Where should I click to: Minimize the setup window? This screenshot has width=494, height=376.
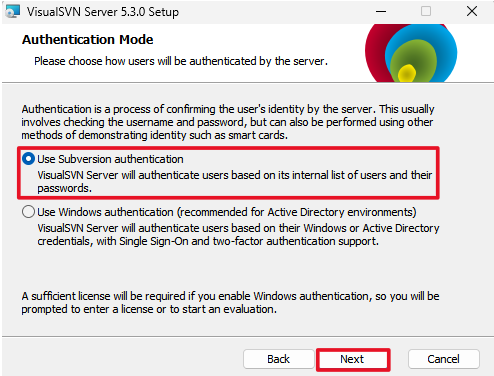click(381, 12)
